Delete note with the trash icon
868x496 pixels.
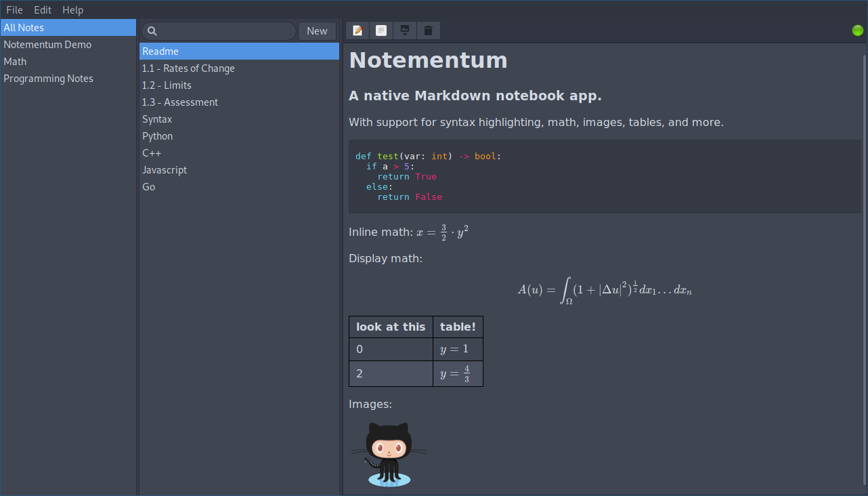[x=428, y=30]
